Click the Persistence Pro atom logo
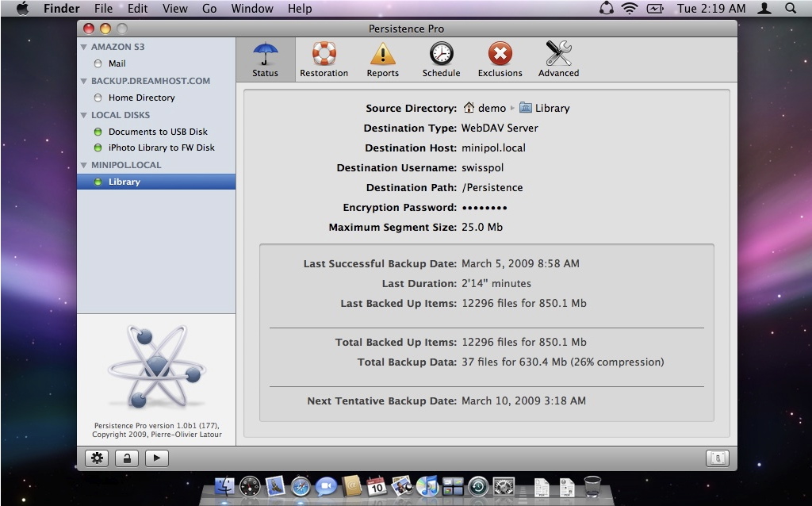 tap(157, 366)
